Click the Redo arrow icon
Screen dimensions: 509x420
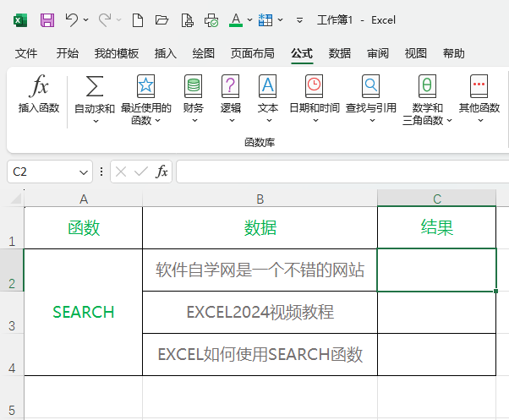click(x=105, y=20)
